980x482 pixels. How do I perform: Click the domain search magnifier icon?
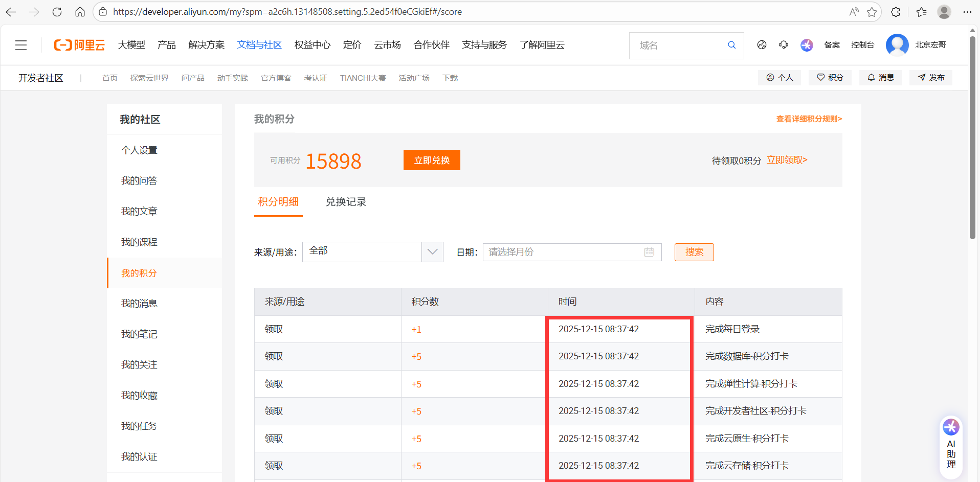pyautogui.click(x=731, y=45)
